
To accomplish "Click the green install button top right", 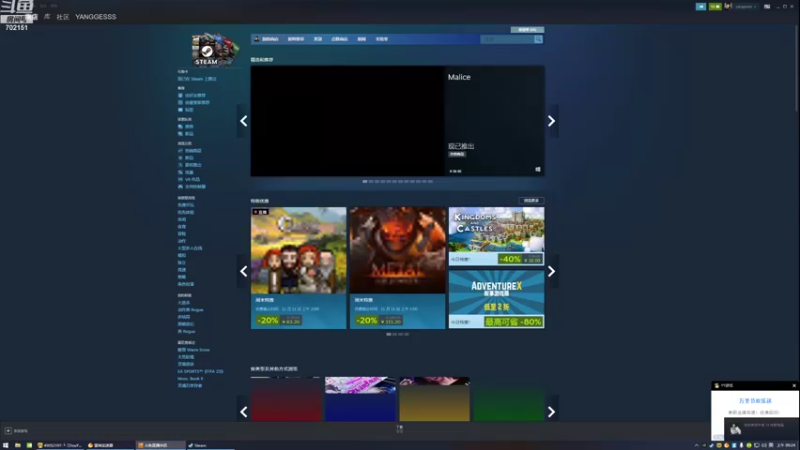I will (715, 7).
